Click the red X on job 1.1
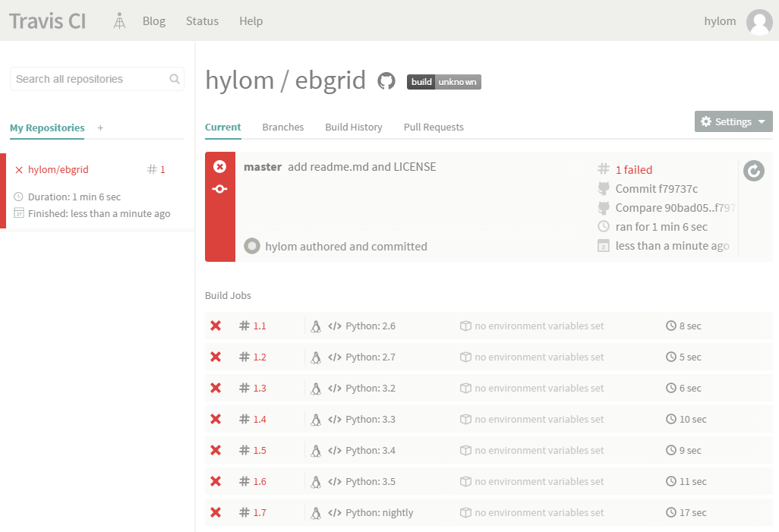This screenshot has height=532, width=779. 216,326
